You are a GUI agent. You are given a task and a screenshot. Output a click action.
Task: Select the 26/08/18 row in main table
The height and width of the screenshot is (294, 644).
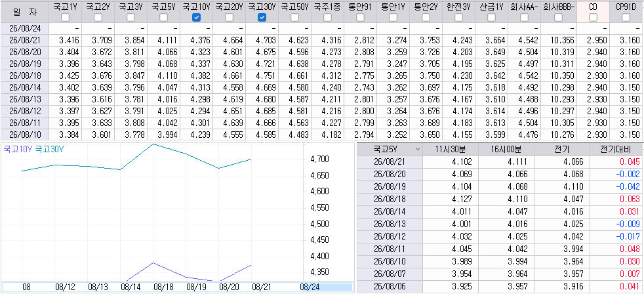(321, 75)
